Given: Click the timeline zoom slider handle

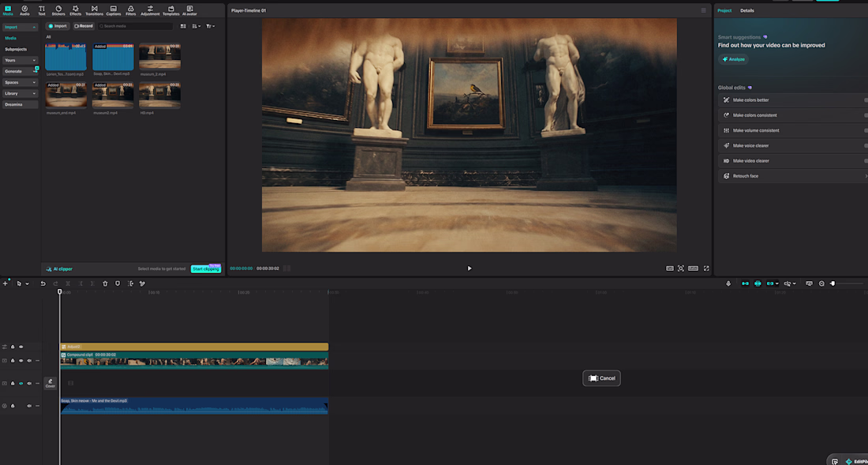Looking at the screenshot, I should (x=832, y=283).
